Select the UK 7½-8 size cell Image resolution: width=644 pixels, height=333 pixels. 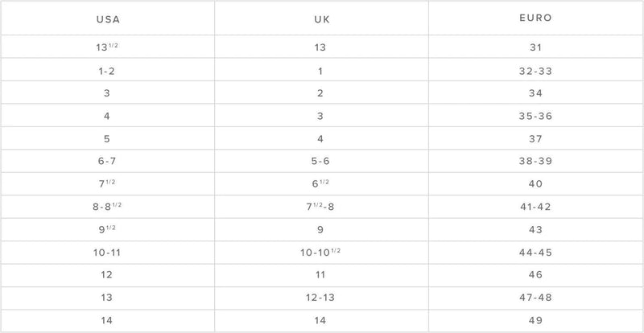coord(321,207)
